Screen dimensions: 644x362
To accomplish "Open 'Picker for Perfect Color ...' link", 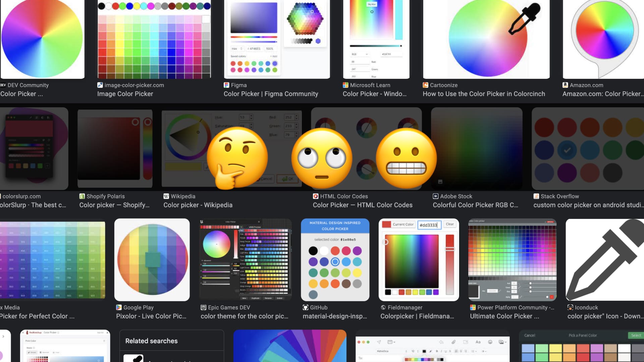I will [37, 316].
